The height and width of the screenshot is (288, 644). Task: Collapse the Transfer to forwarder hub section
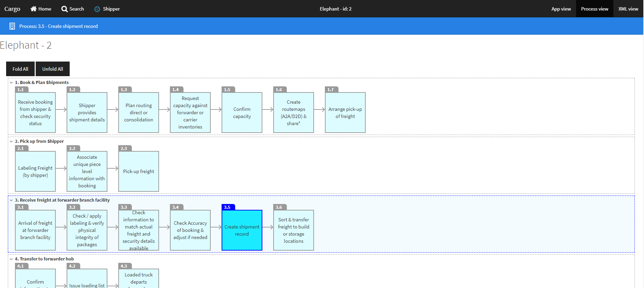pos(11,259)
